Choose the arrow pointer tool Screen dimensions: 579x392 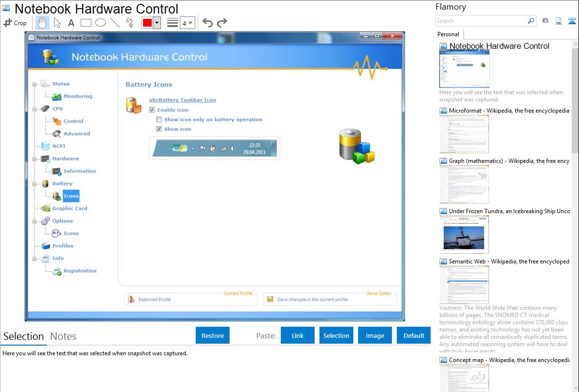(57, 23)
